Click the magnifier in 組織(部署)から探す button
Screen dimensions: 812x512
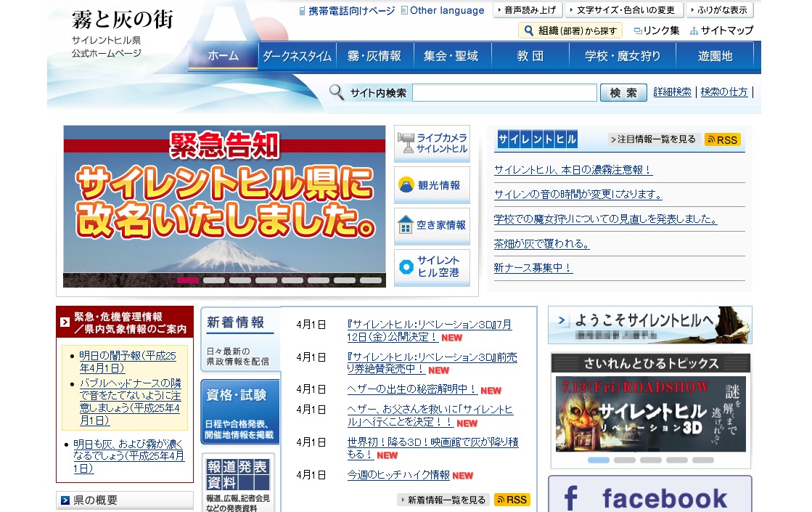pos(529,31)
